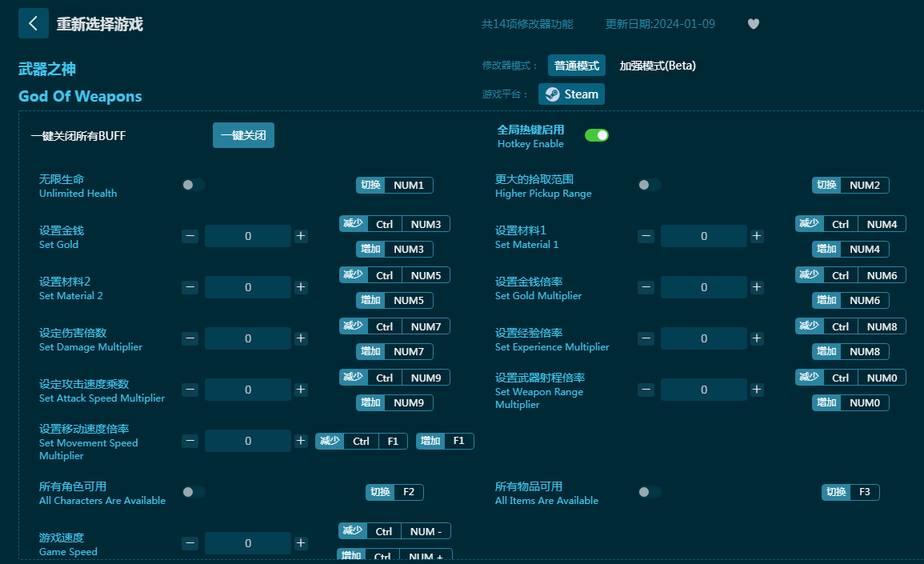This screenshot has height=564, width=924.
Task: Increase Set Attack Speed Multiplier with plus
Action: pos(301,390)
